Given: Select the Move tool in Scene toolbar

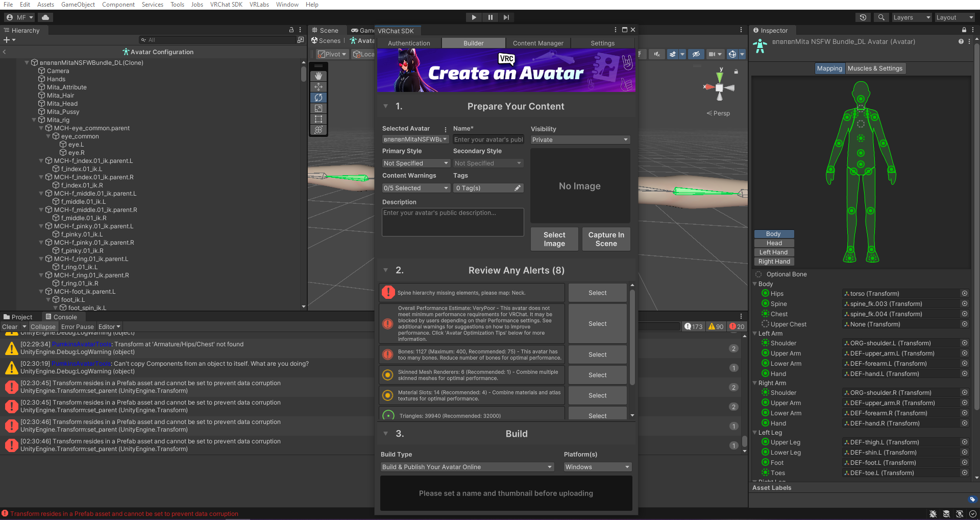Looking at the screenshot, I should click(x=318, y=87).
